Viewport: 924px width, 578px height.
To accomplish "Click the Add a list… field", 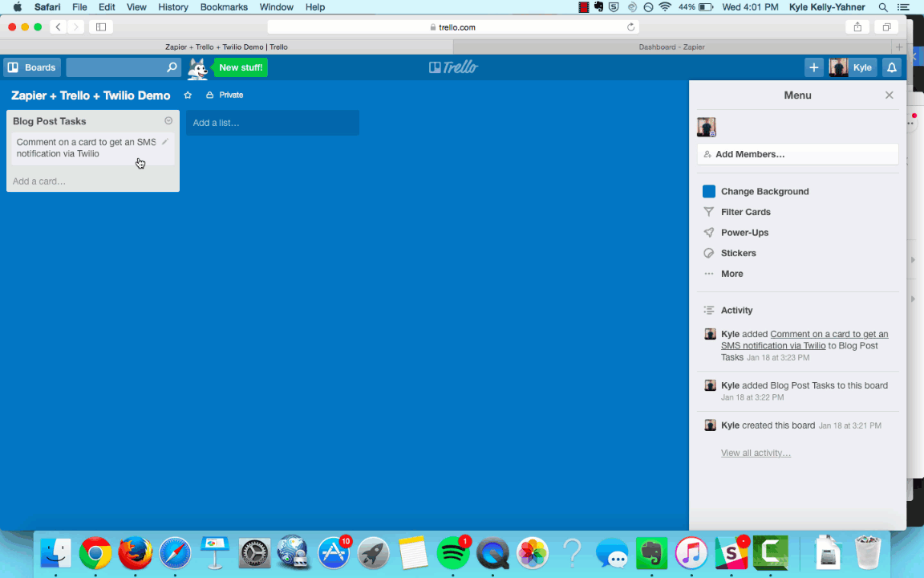I will pyautogui.click(x=272, y=123).
